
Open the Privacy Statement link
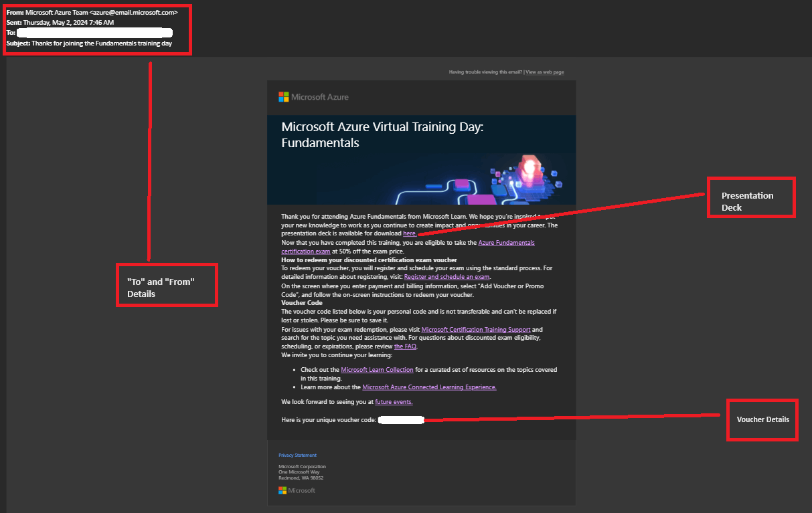297,455
